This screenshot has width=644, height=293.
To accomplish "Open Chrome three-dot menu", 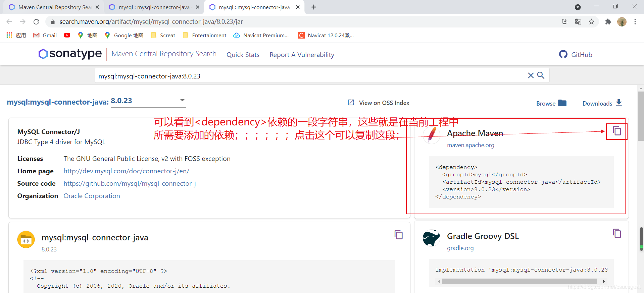I will coord(635,22).
